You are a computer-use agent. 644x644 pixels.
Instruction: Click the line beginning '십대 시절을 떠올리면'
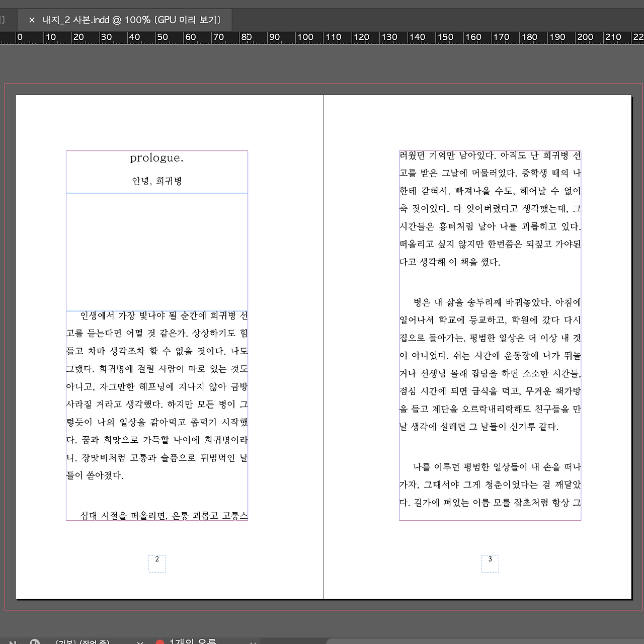click(164, 516)
